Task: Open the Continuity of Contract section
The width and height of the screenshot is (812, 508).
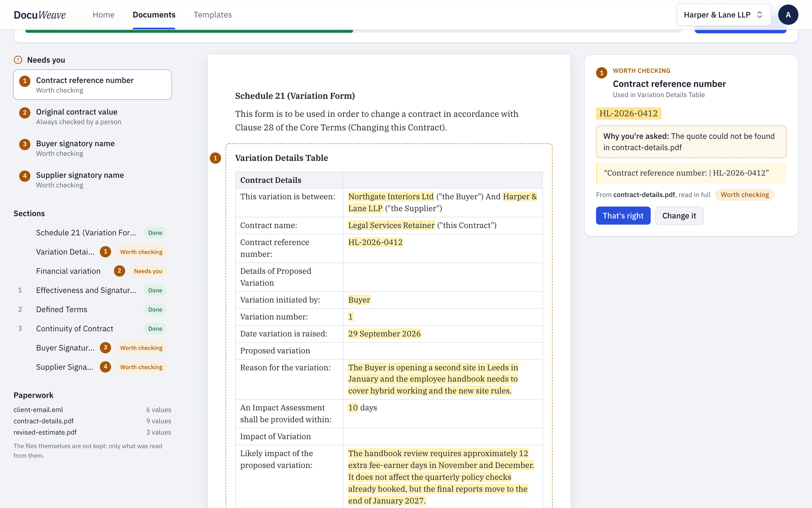Action: 92,329
